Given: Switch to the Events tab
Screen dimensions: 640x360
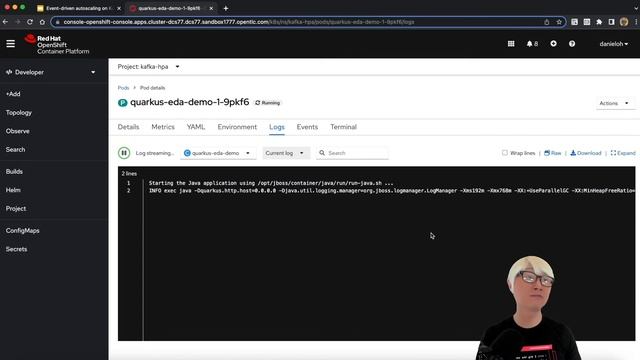Looking at the screenshot, I should pyautogui.click(x=307, y=127).
